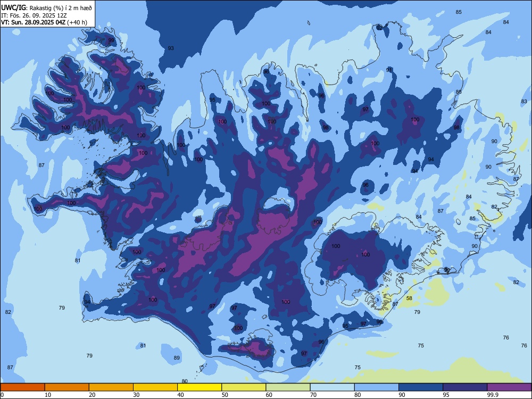The image size is (532, 399).
Task: Click the legend tick label '60'
Action: pyautogui.click(x=269, y=395)
